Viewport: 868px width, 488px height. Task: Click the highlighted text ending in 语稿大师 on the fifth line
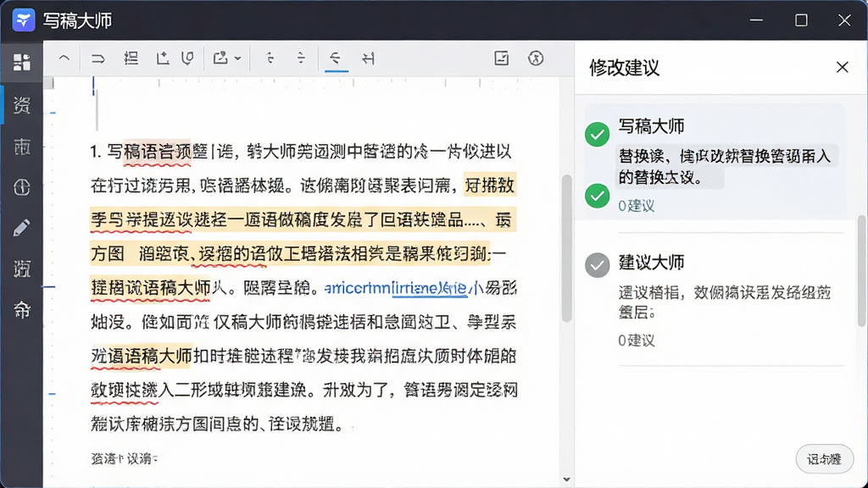pyautogui.click(x=151, y=288)
